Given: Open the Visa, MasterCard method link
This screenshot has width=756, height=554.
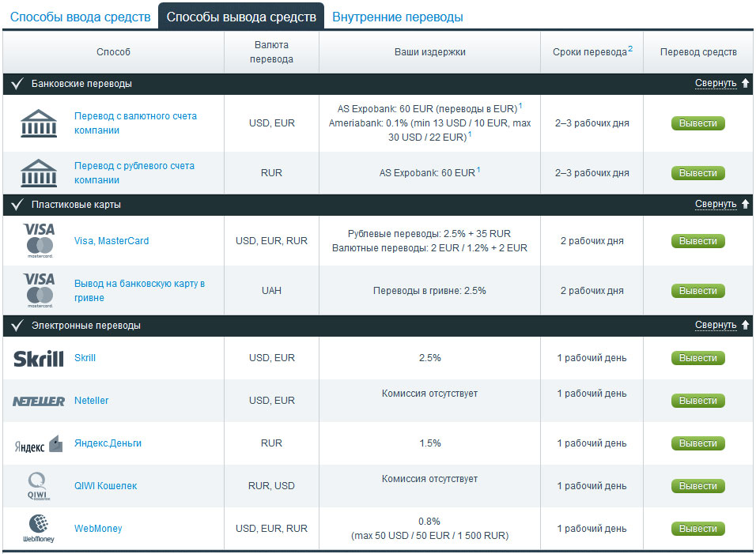Looking at the screenshot, I should tap(112, 241).
